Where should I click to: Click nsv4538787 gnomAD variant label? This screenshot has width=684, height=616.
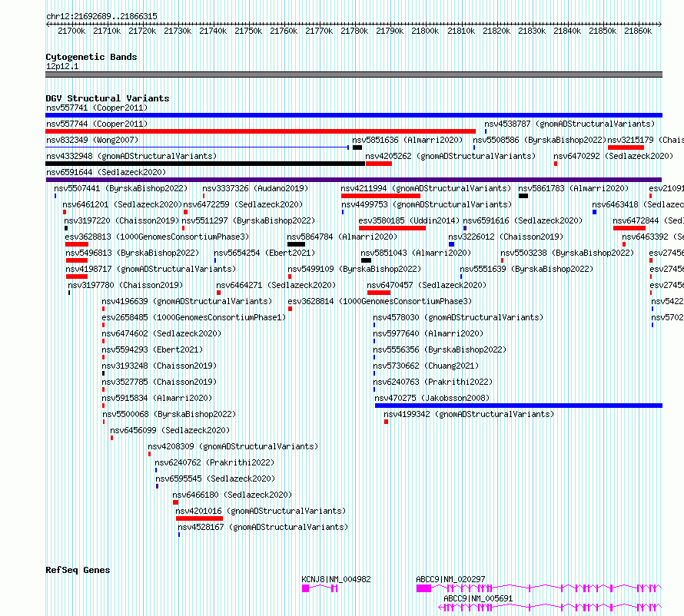pos(569,124)
